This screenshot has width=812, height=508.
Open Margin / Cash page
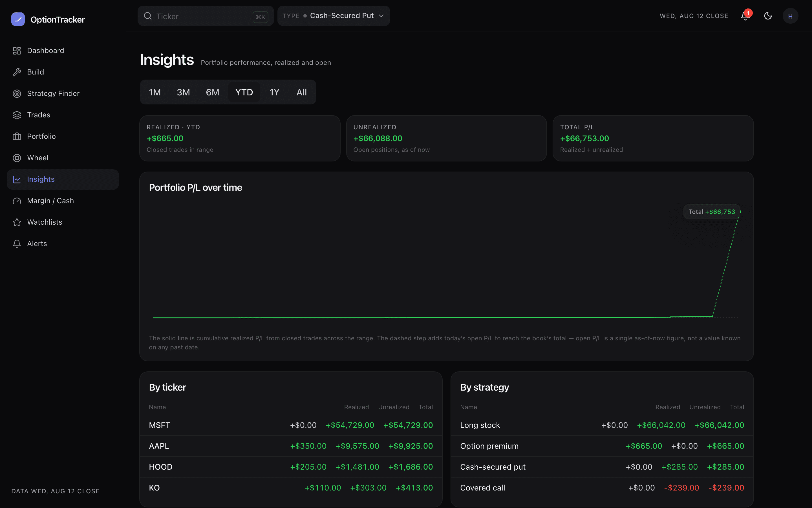click(x=63, y=201)
